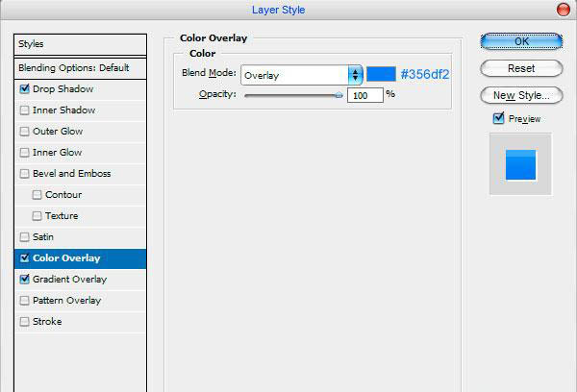Open the Pattern Overlay settings row
Image resolution: width=577 pixels, height=392 pixels.
pyautogui.click(x=80, y=301)
